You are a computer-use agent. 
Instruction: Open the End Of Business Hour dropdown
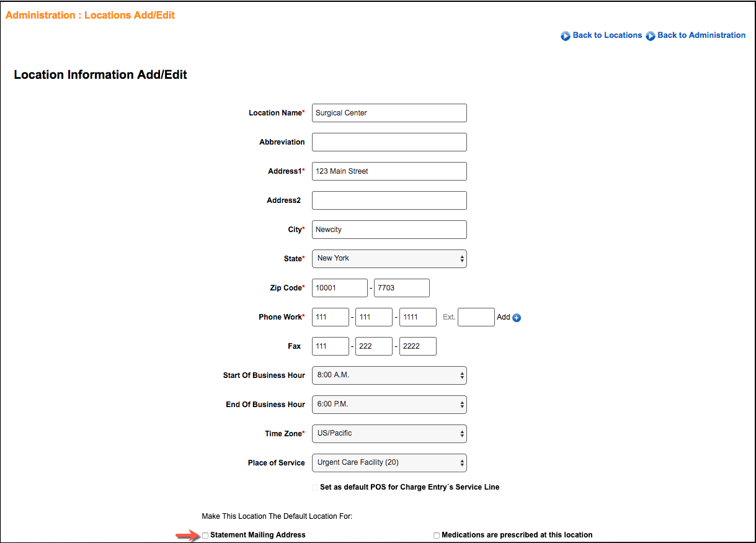pyautogui.click(x=389, y=405)
